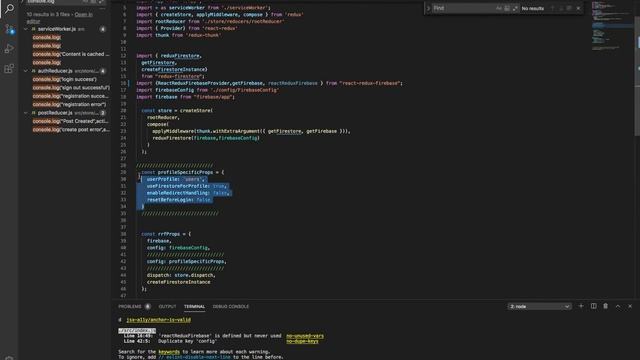640x360 pixels.
Task: Open the Source Control view
Action: [x=9, y=29]
